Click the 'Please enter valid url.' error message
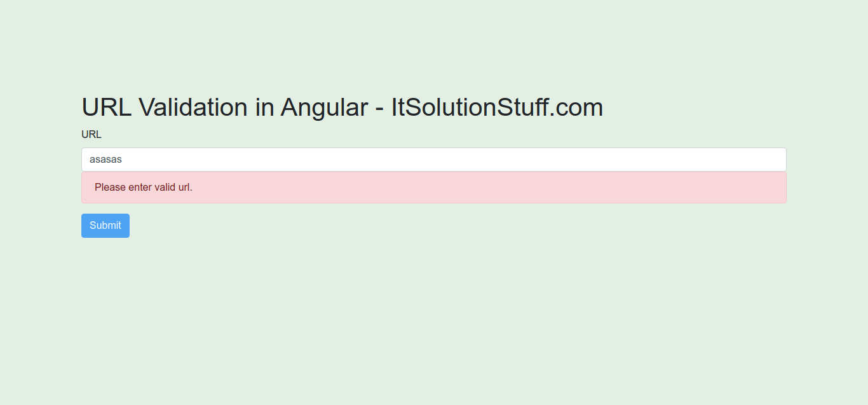This screenshot has width=868, height=405. click(142, 187)
